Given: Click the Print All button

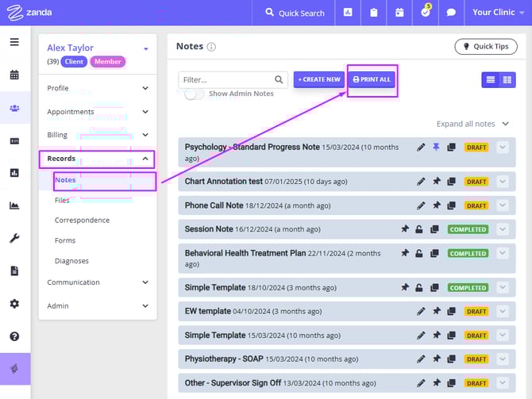Looking at the screenshot, I should 372,79.
